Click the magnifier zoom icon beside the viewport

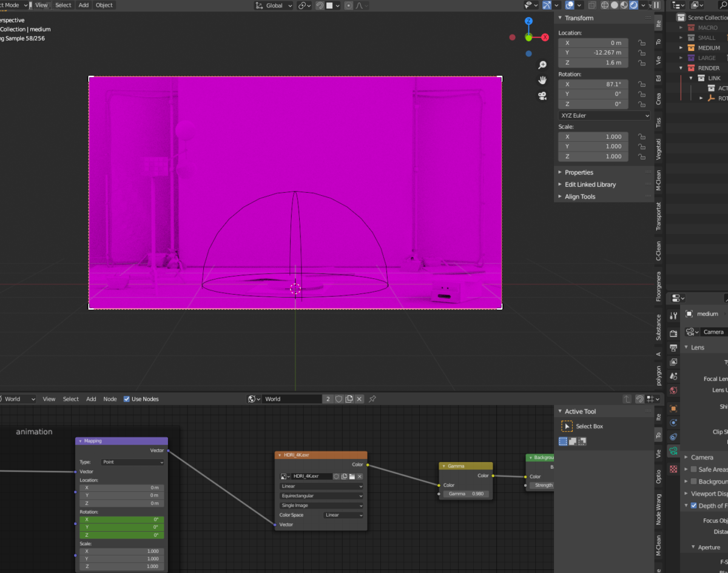(x=542, y=64)
